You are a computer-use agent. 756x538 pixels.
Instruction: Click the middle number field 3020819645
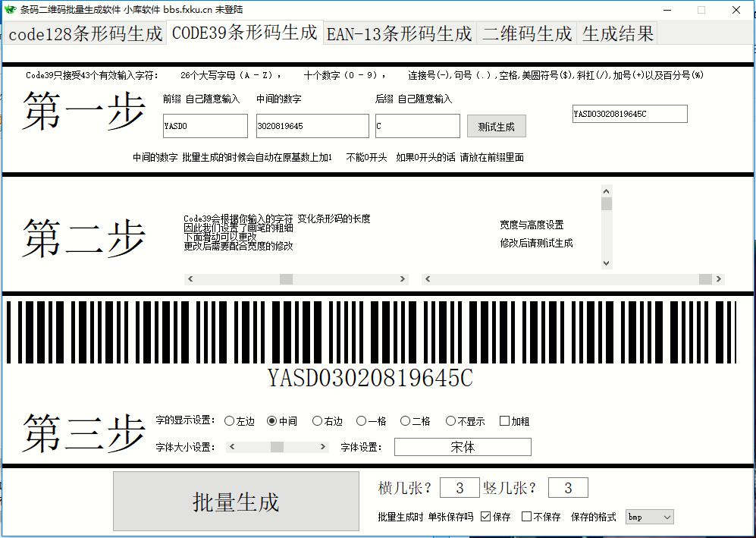click(x=312, y=126)
